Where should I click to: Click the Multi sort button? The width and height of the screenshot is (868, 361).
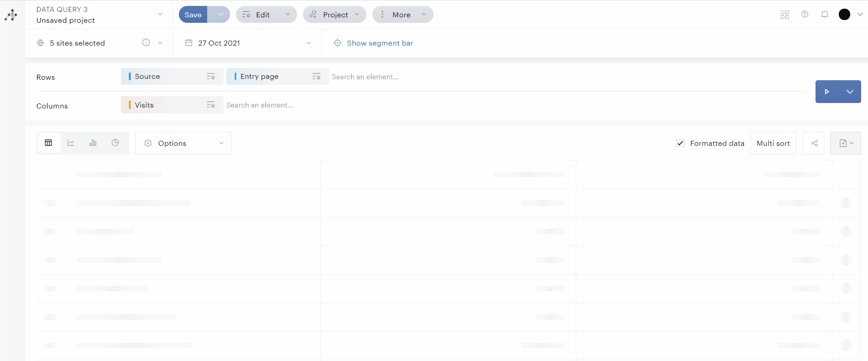click(x=773, y=143)
